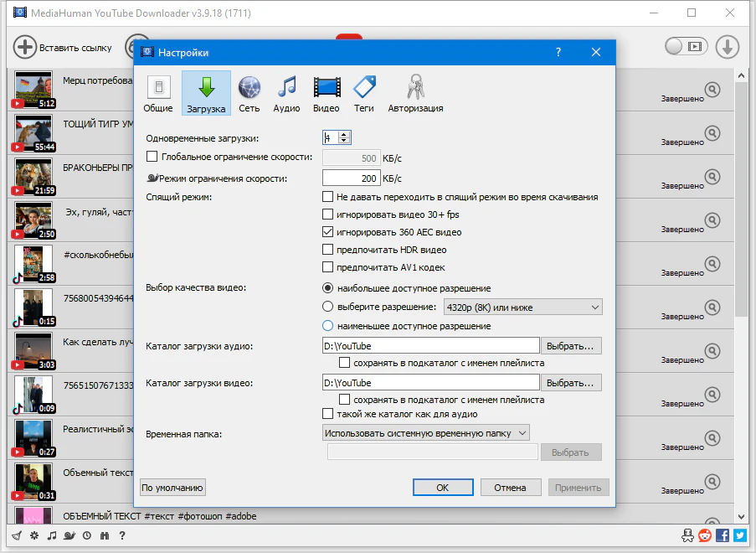Image resolution: width=756 pixels, height=553 pixels.
Task: Locate file for БРАКОНЬЕРЫ item
Action: (712, 177)
